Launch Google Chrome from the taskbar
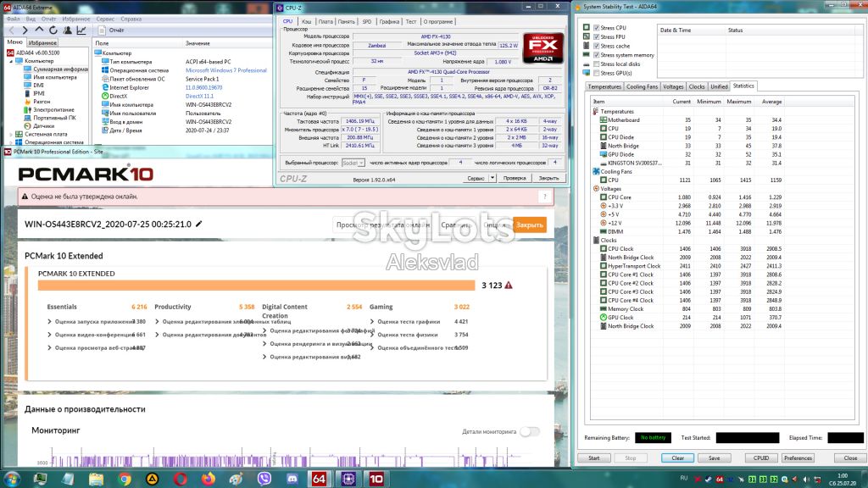This screenshot has width=868, height=488. point(125,480)
